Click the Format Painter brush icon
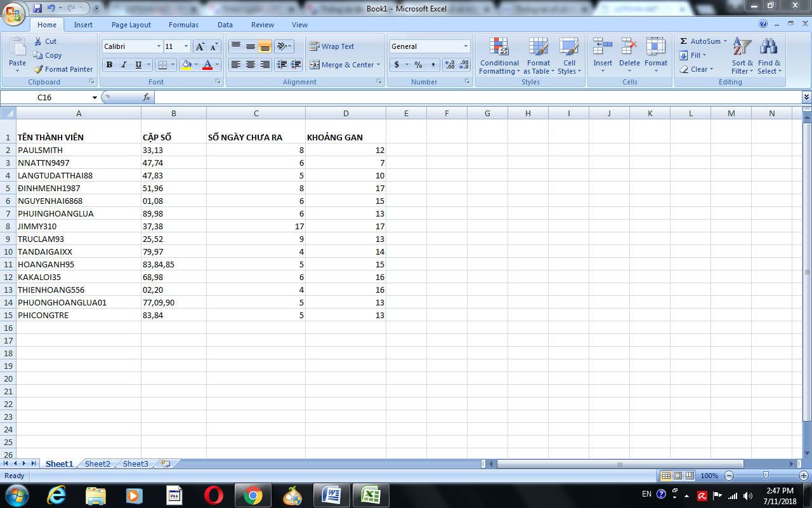 pos(39,69)
